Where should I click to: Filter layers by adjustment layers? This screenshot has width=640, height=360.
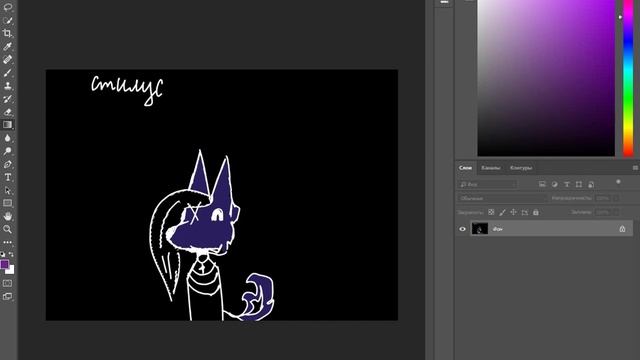[554, 184]
